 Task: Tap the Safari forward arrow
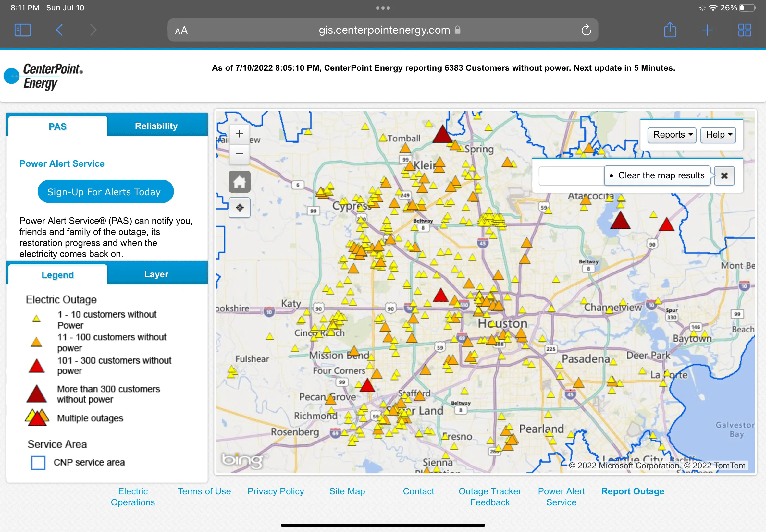[93, 30]
